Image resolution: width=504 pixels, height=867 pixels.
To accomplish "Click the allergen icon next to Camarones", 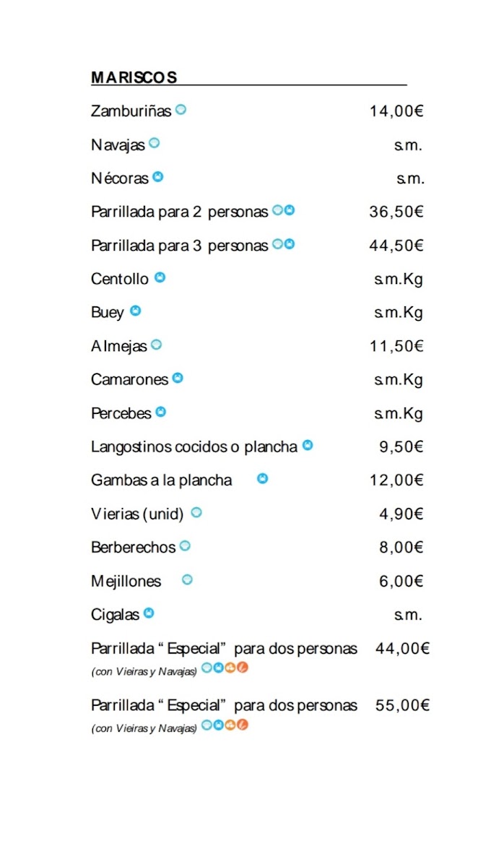I will point(177,378).
